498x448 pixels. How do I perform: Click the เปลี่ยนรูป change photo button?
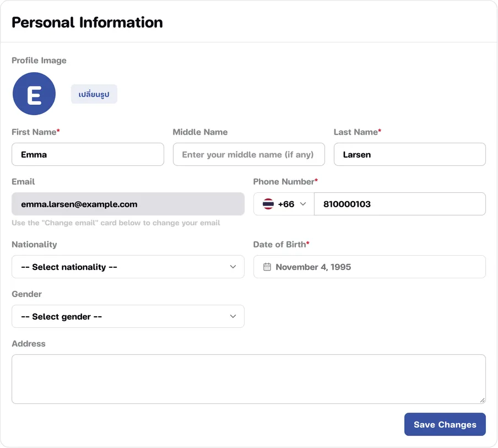[94, 94]
